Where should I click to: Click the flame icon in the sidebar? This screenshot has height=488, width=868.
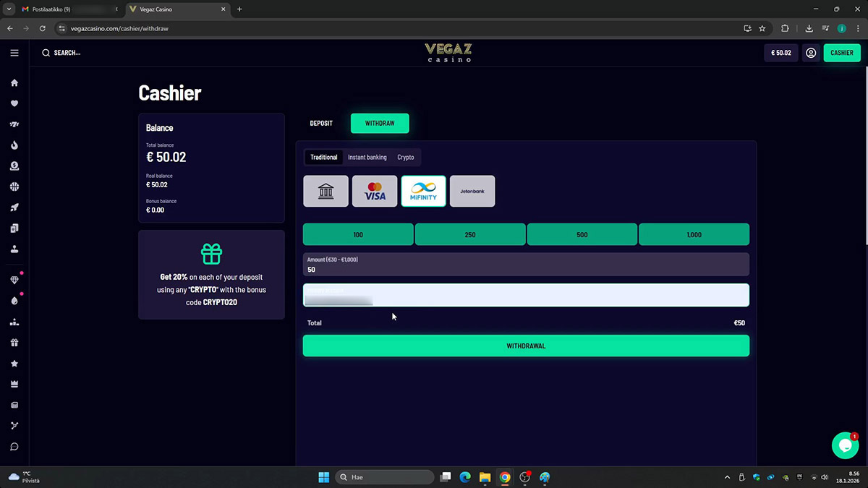(x=14, y=145)
